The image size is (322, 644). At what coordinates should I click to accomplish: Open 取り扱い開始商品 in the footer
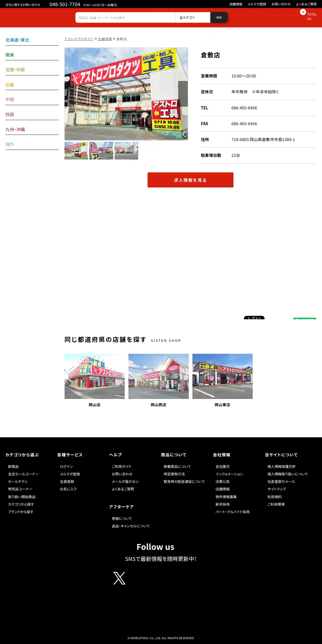22,497
